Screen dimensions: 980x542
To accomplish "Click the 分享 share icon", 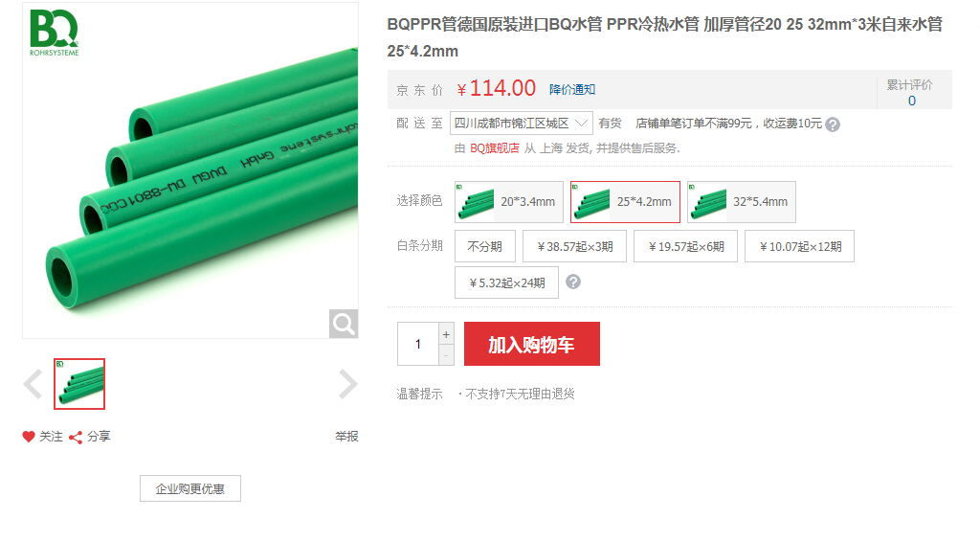I will coord(76,437).
